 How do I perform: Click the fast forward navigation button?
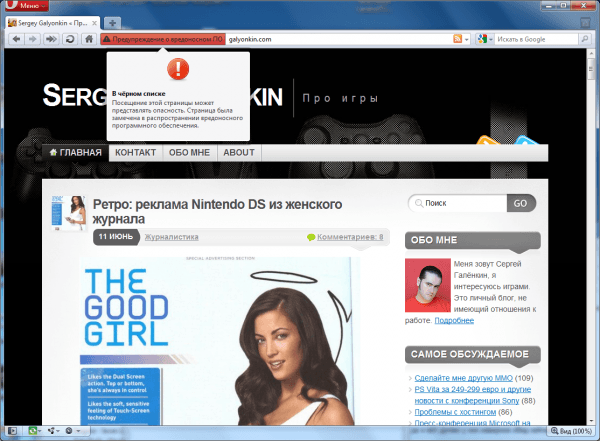tap(51, 39)
